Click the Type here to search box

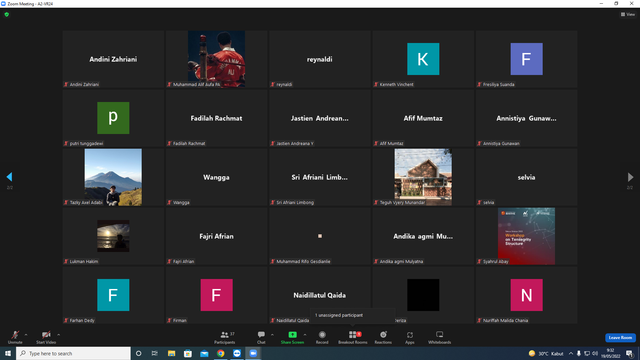[x=73, y=353]
